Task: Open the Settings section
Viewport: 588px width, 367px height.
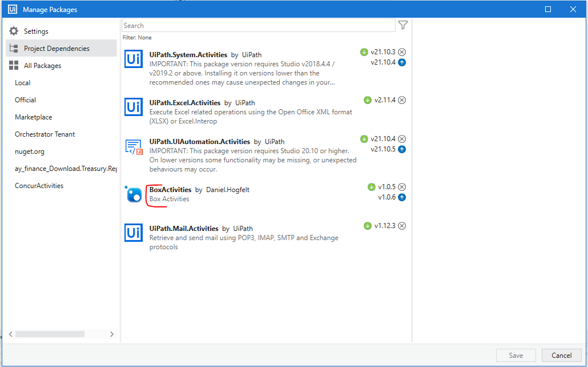Action: coord(61,31)
